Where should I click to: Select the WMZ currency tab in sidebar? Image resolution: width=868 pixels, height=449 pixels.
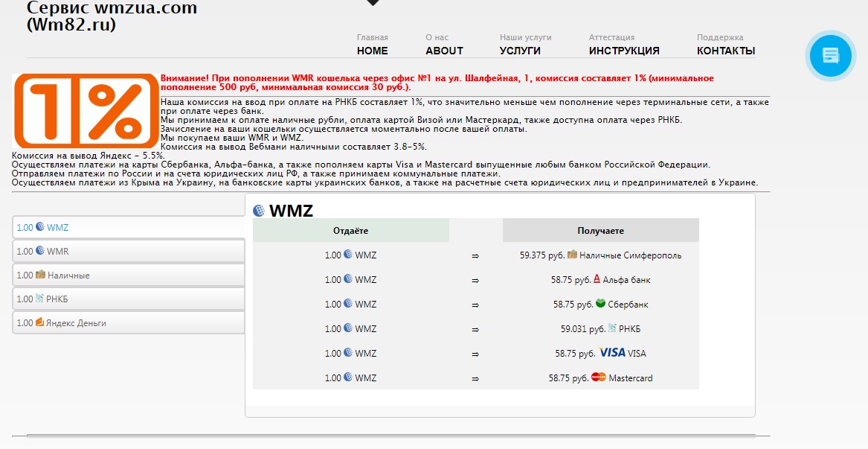(128, 228)
